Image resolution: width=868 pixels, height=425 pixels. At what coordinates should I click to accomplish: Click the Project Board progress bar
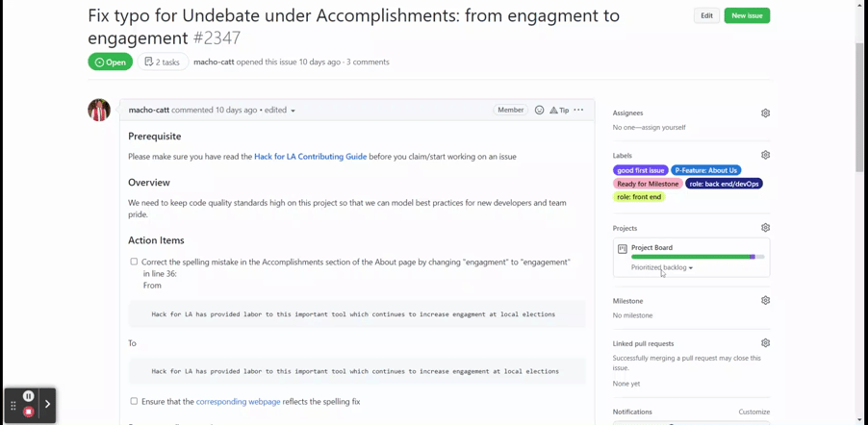(x=698, y=257)
